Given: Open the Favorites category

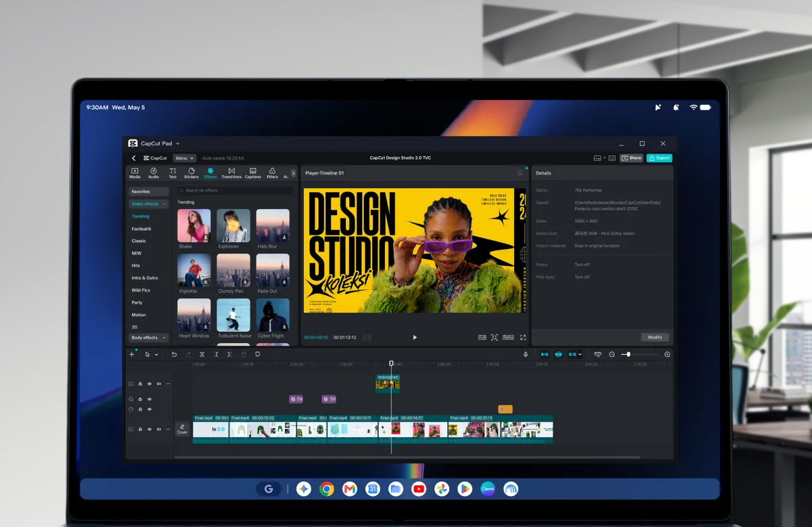Looking at the screenshot, I should click(x=148, y=191).
